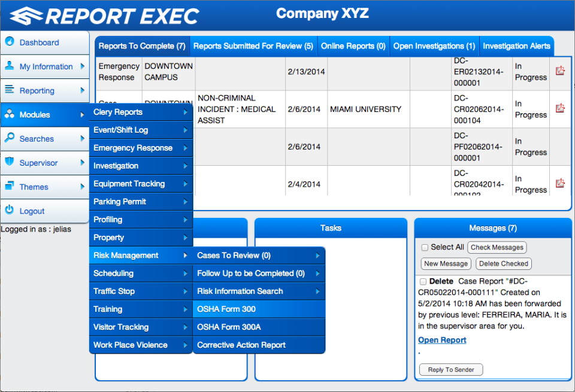
Task: Open Property menu entry
Action: point(141,238)
